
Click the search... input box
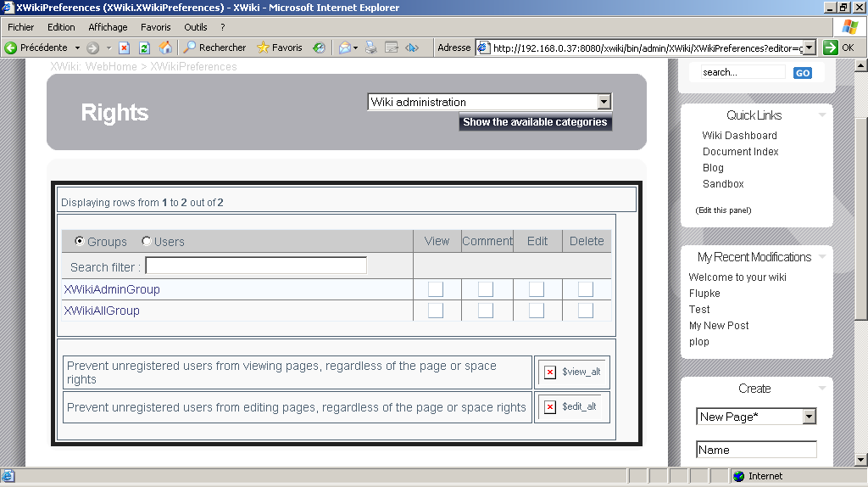pos(743,72)
